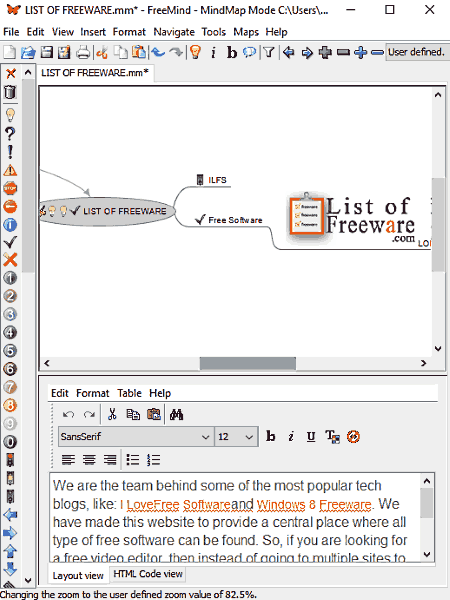Click the up chevron in the icon bar scrollbar

coord(28,72)
